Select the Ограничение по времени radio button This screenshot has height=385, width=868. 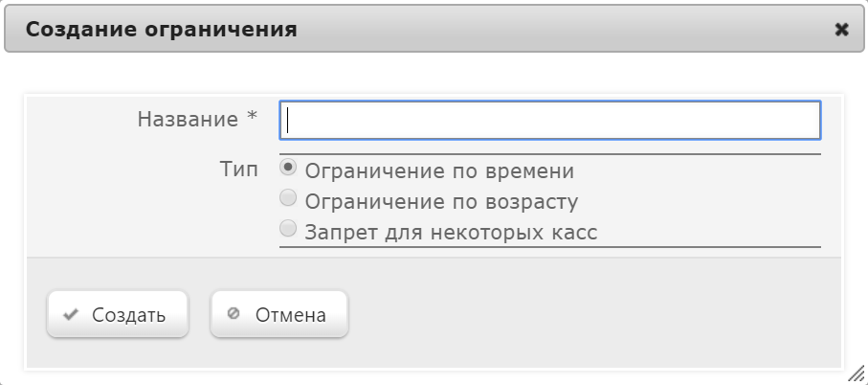pyautogui.click(x=288, y=168)
